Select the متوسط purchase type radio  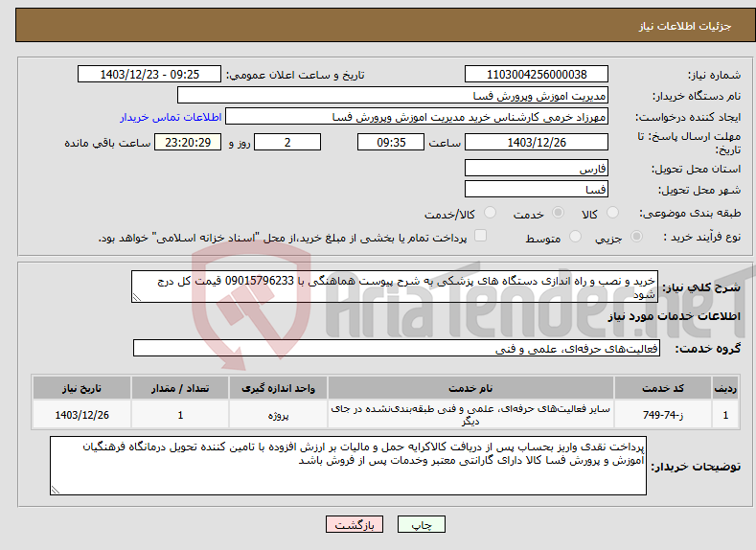(575, 237)
